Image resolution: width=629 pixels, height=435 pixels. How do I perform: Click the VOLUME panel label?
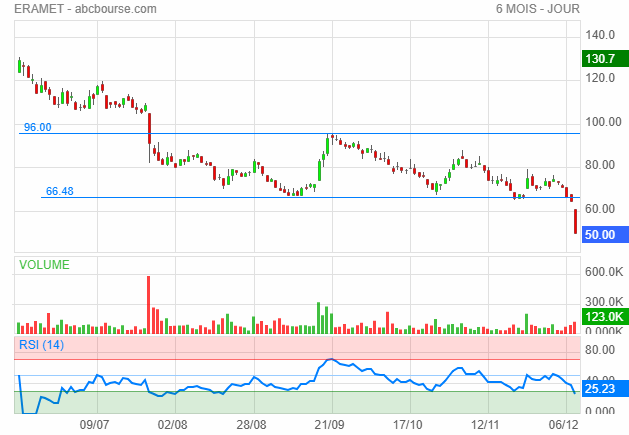tap(44, 265)
